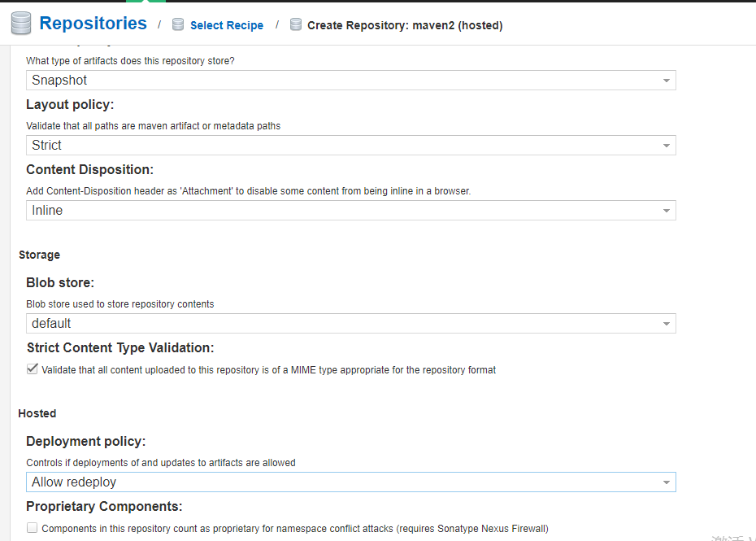Viewport: 756px width, 541px height.
Task: Click the Proprietary Components label
Action: pyautogui.click(x=104, y=506)
